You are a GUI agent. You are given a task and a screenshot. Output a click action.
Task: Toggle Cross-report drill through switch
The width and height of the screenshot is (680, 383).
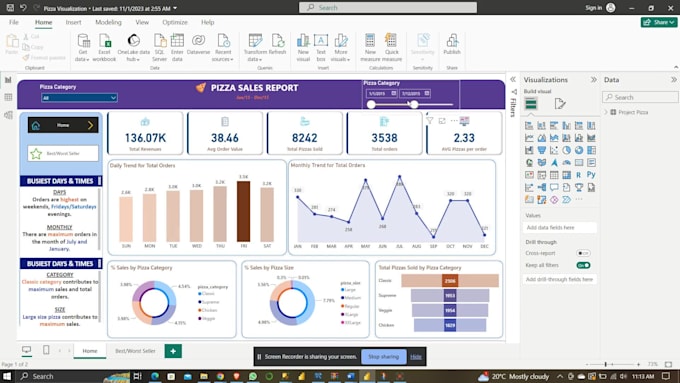(x=583, y=253)
